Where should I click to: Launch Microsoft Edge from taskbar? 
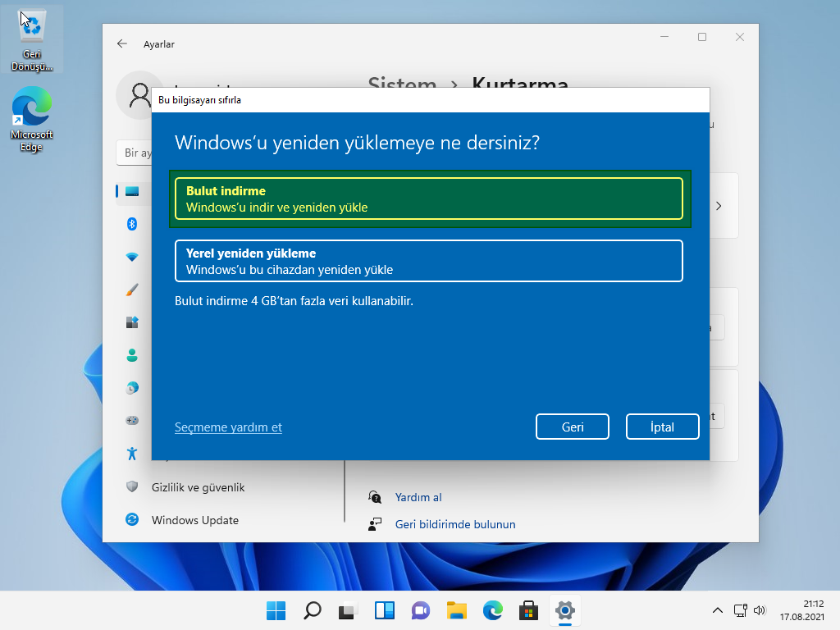[493, 610]
